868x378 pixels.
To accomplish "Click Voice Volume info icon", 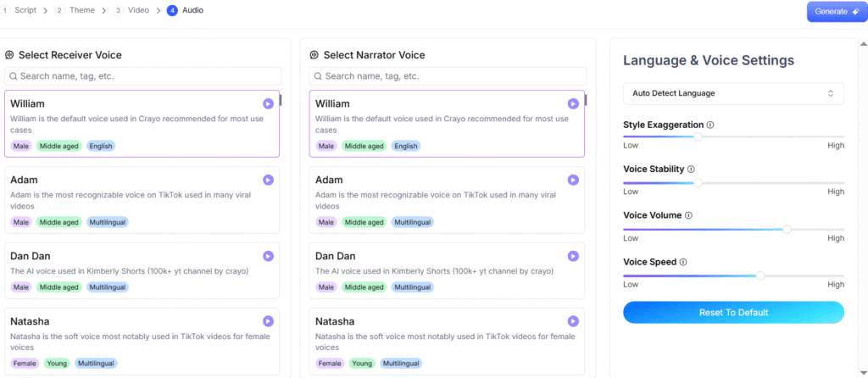I will (x=688, y=215).
